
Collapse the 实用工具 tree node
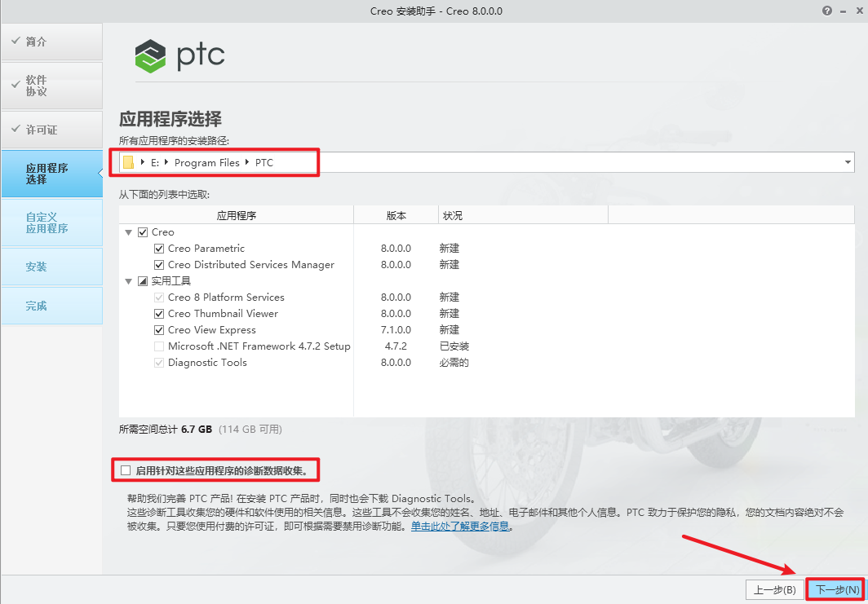128,280
